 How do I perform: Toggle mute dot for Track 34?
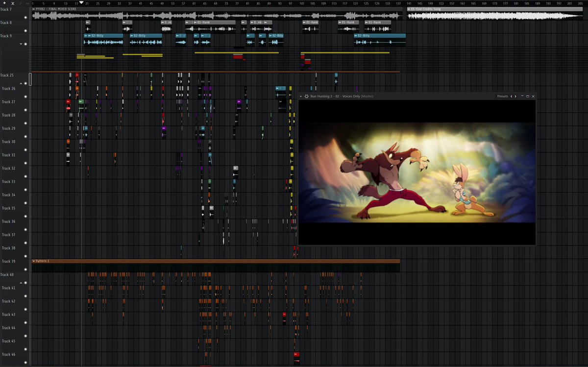[x=25, y=203]
